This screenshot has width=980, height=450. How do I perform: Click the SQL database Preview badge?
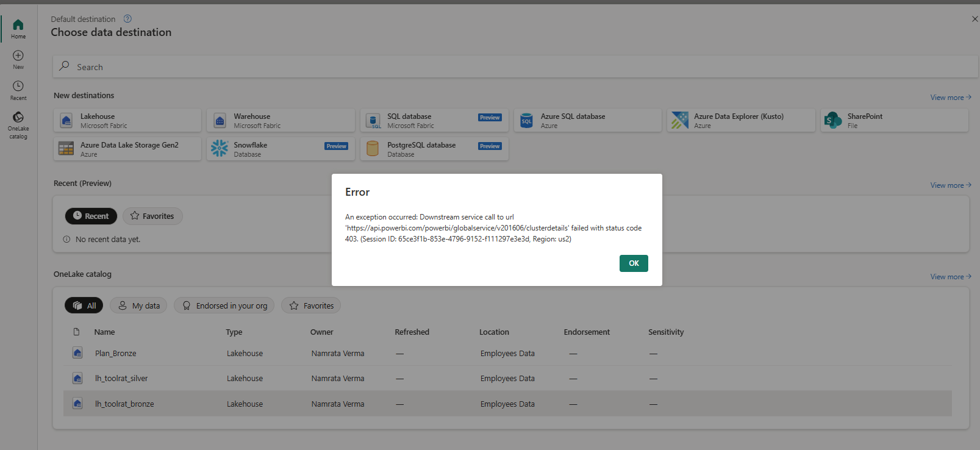[x=490, y=118]
